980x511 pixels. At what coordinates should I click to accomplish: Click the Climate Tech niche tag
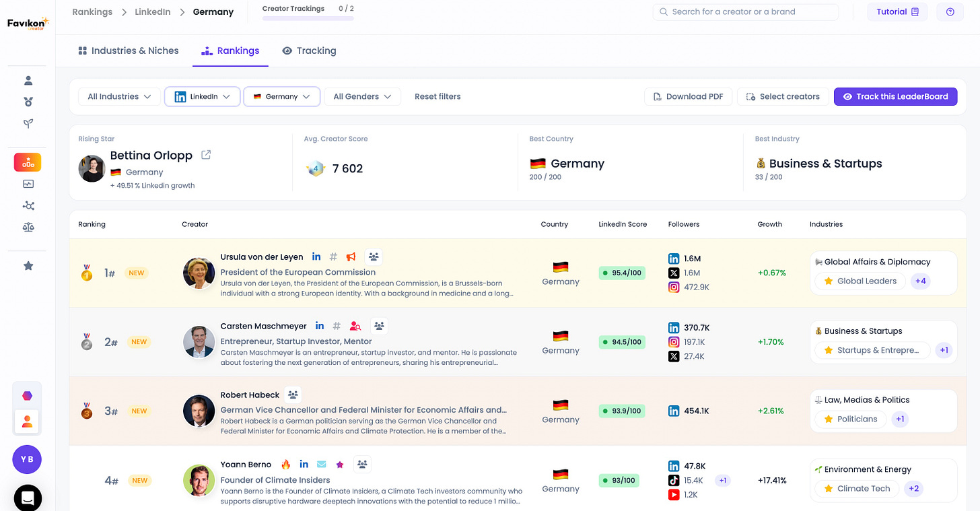[x=856, y=489]
